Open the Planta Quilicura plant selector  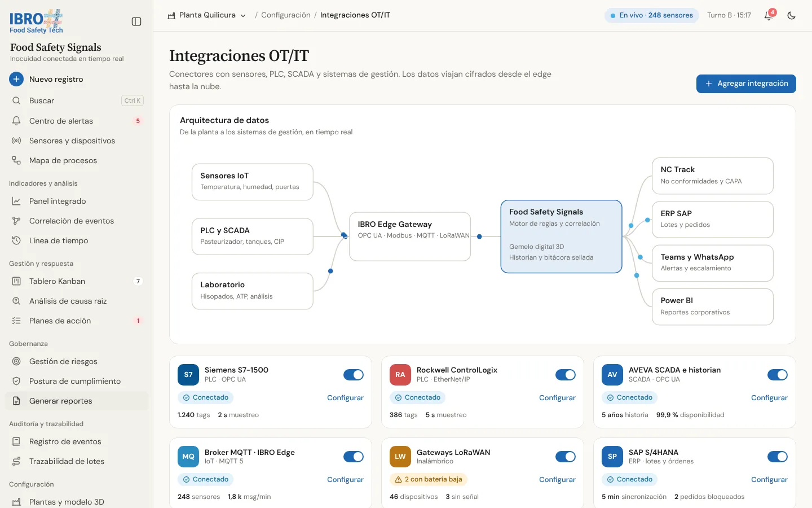[x=207, y=15]
